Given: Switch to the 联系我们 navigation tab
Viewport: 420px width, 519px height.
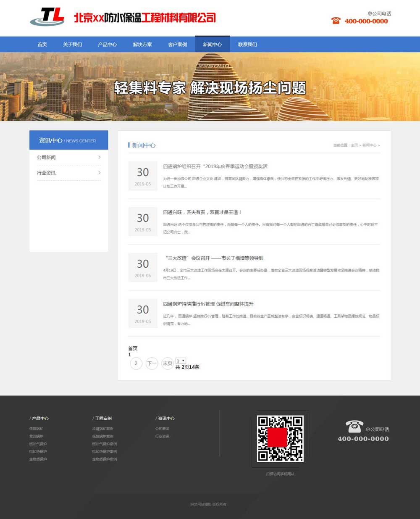Looking at the screenshot, I should [x=247, y=44].
